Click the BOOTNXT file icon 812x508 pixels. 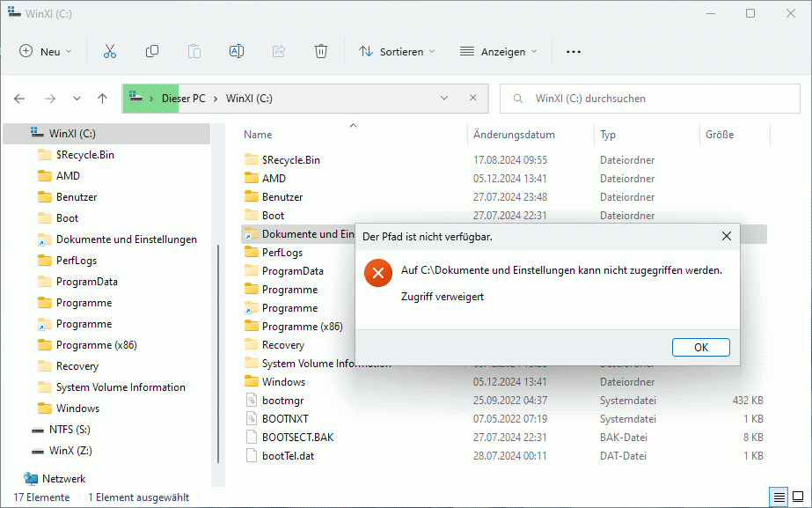pos(251,419)
